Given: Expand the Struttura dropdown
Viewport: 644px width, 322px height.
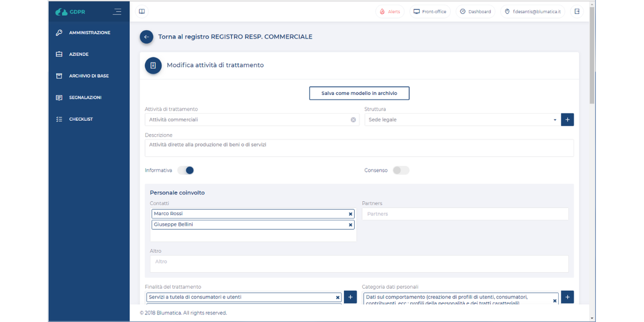Looking at the screenshot, I should 555,120.
